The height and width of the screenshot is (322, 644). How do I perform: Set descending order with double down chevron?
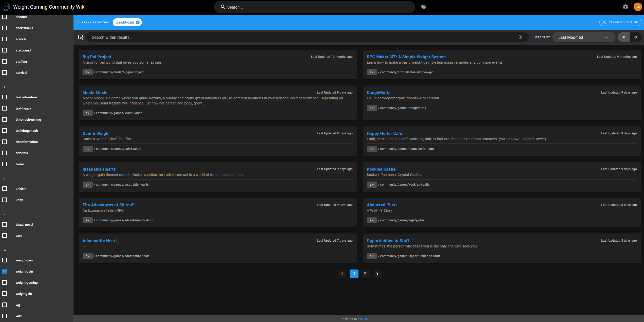(x=635, y=37)
